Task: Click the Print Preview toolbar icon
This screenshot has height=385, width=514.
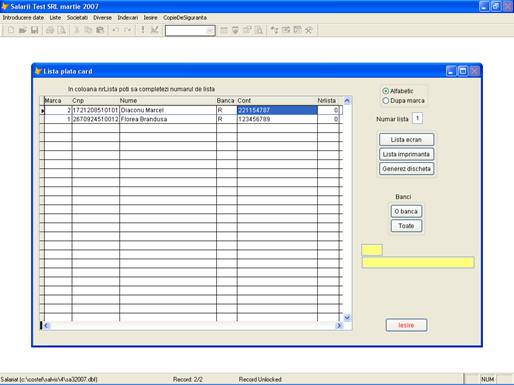Action: coord(62,30)
